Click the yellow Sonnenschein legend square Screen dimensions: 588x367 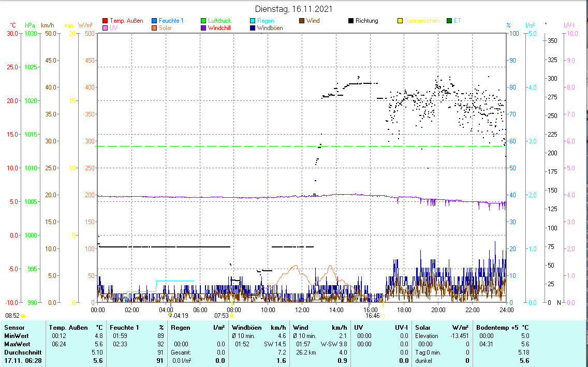coord(400,21)
